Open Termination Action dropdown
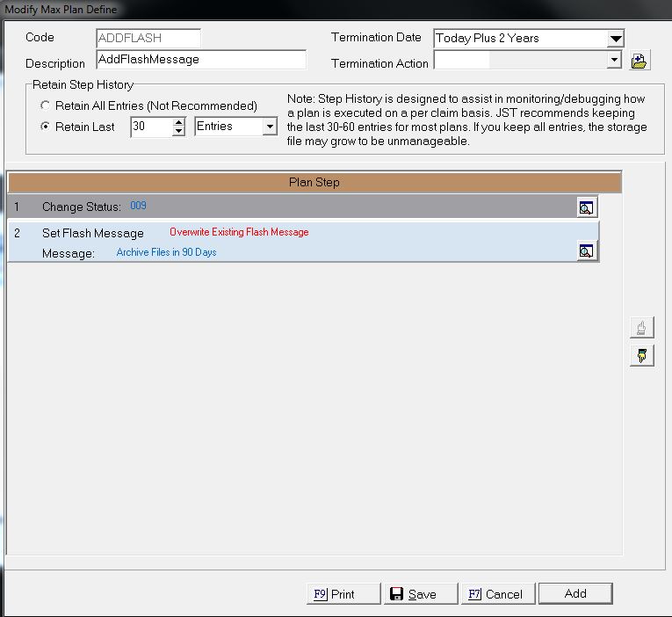The image size is (672, 617). coord(614,60)
